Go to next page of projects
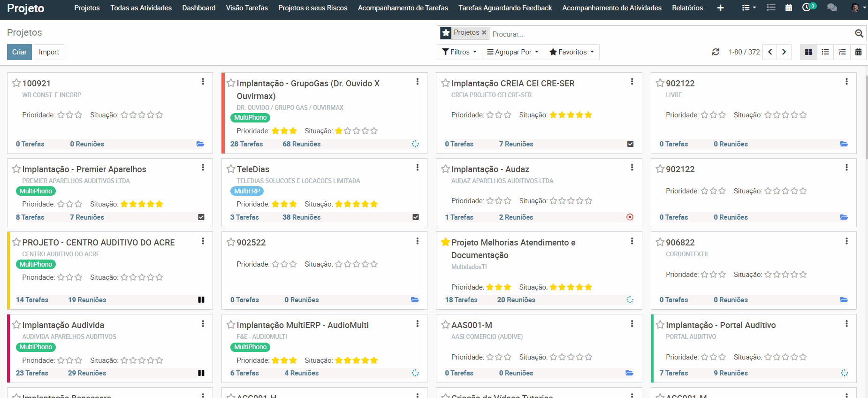The width and height of the screenshot is (868, 398). pos(784,52)
